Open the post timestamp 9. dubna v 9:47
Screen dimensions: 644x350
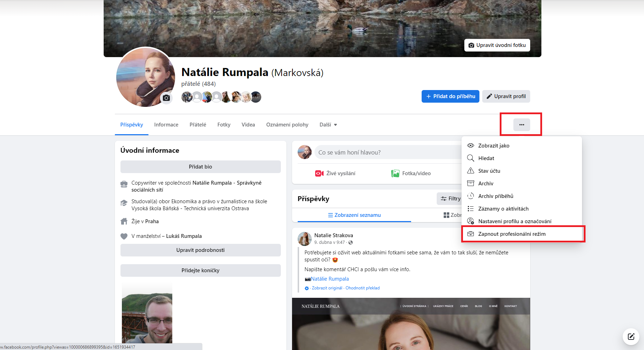point(330,242)
